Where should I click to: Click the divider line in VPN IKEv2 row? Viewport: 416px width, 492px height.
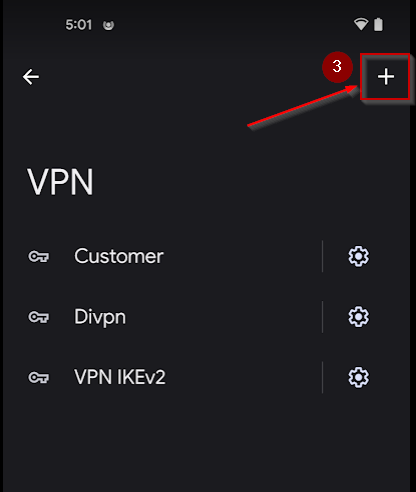tap(322, 377)
